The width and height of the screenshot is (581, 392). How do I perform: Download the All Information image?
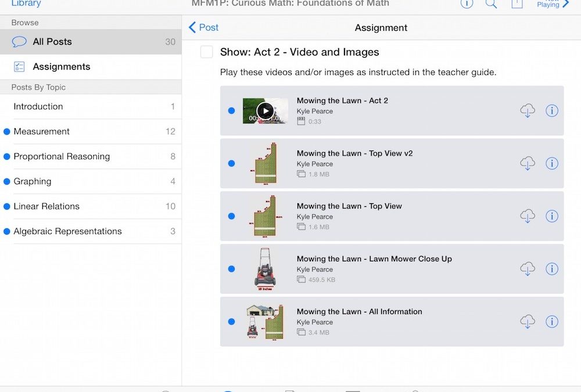pyautogui.click(x=527, y=321)
